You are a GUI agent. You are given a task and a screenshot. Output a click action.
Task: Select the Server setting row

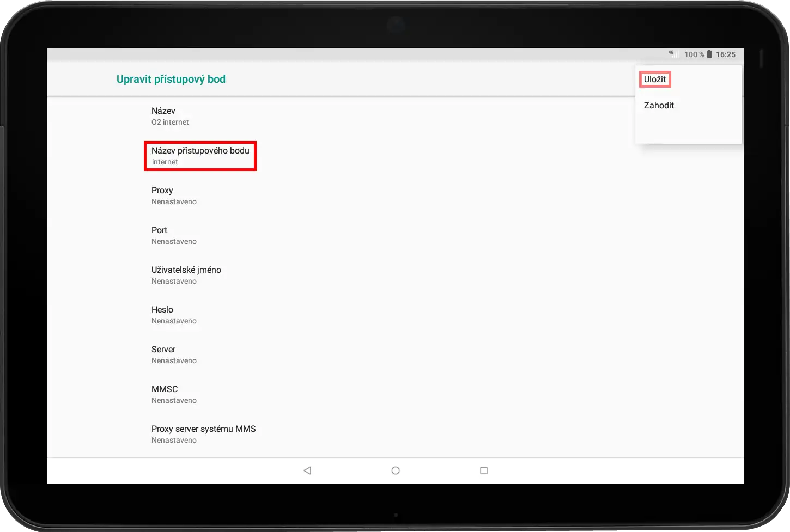174,354
